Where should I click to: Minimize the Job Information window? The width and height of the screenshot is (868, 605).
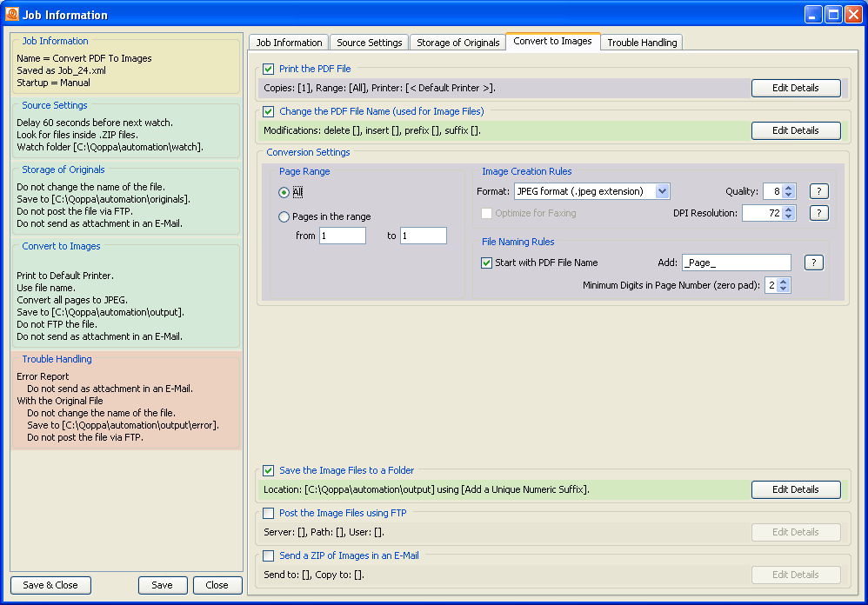[812, 15]
